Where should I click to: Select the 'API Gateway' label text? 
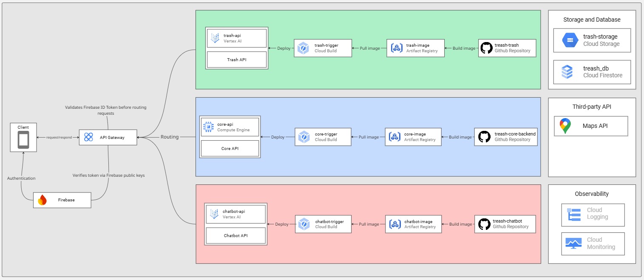(x=112, y=137)
